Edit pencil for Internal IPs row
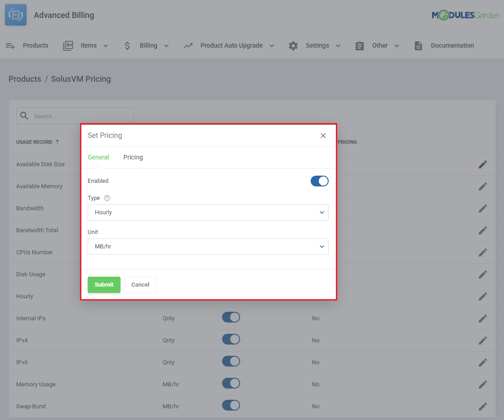 (x=483, y=318)
